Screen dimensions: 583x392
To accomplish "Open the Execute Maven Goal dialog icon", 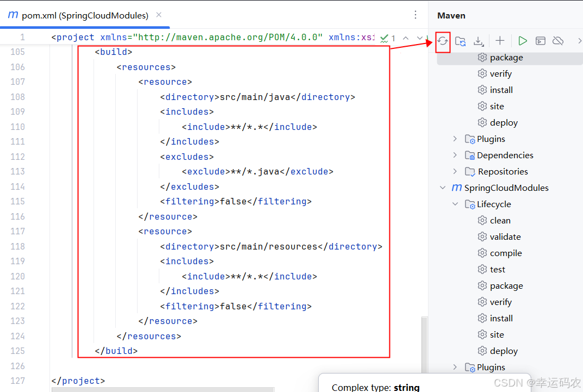I will pos(540,41).
